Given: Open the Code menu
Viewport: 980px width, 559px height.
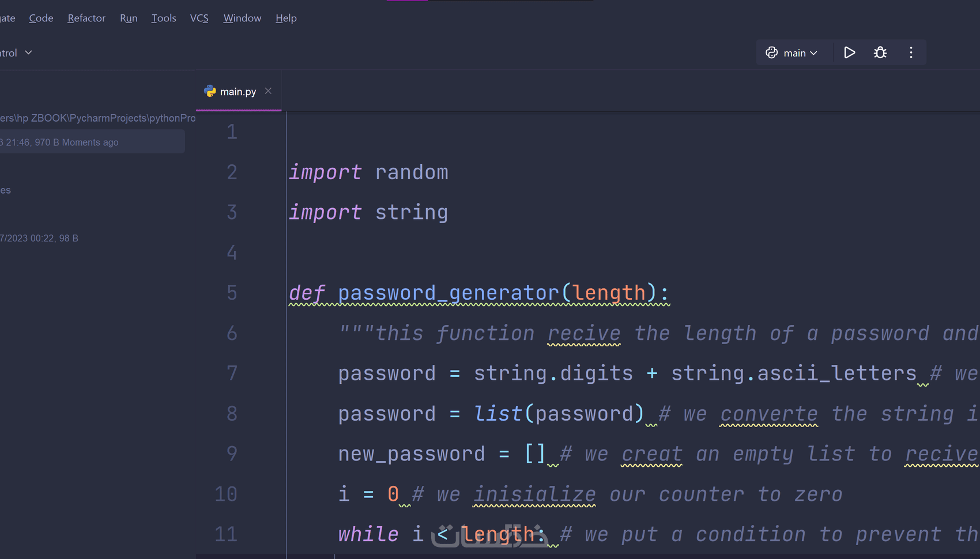Looking at the screenshot, I should pos(41,18).
